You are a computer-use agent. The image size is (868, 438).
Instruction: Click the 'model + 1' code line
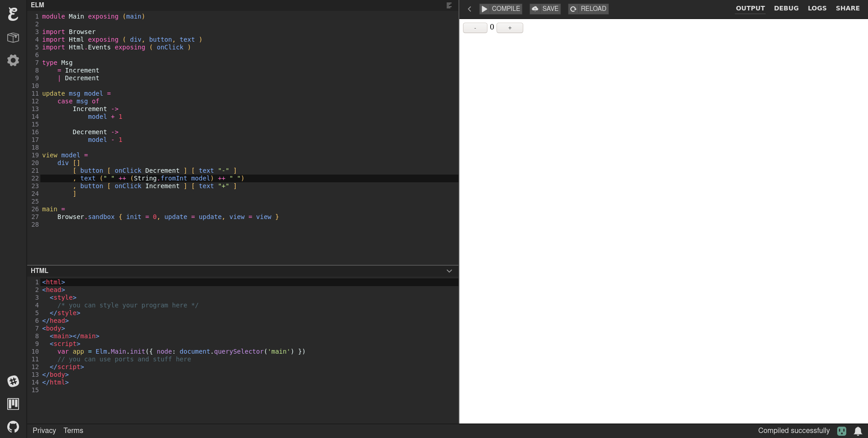[105, 117]
